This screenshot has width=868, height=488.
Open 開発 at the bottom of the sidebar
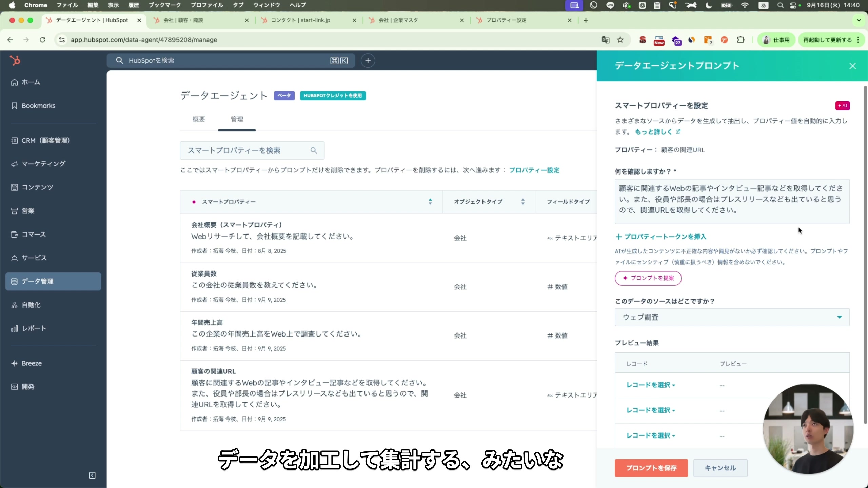[x=28, y=386]
